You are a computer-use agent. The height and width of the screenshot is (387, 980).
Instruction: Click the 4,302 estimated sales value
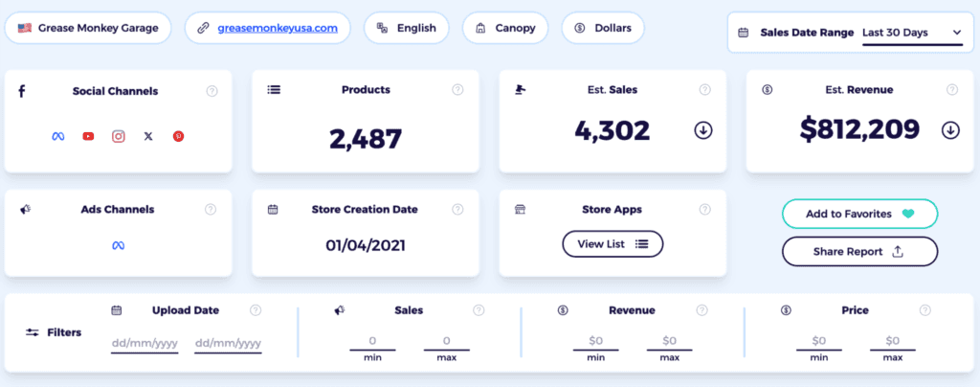612,130
